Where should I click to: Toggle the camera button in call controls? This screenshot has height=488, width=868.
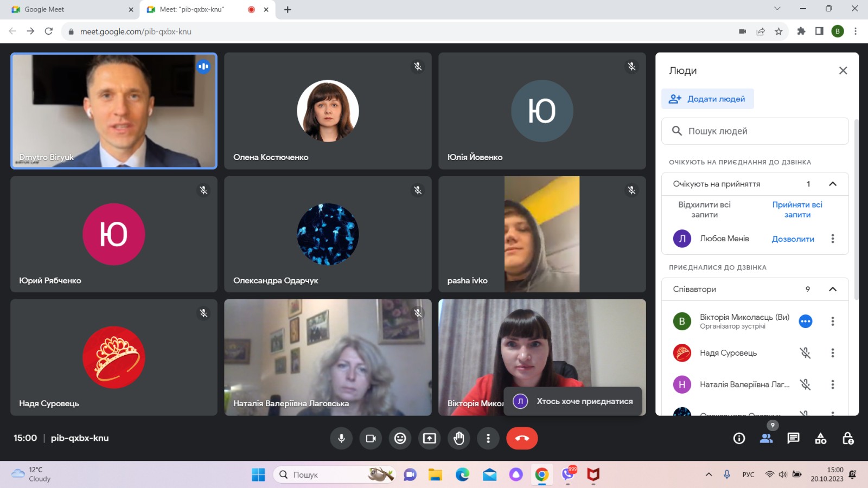tap(371, 438)
